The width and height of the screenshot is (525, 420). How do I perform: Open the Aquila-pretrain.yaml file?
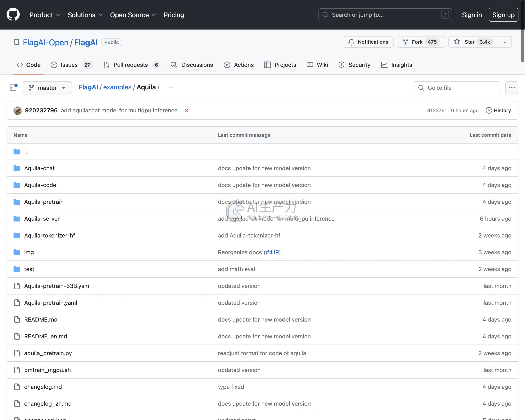point(51,303)
